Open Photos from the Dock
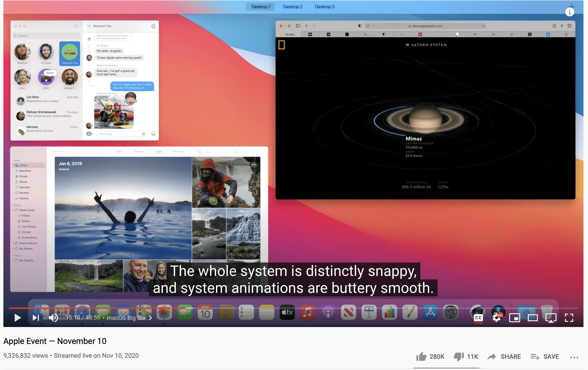 pos(164,312)
